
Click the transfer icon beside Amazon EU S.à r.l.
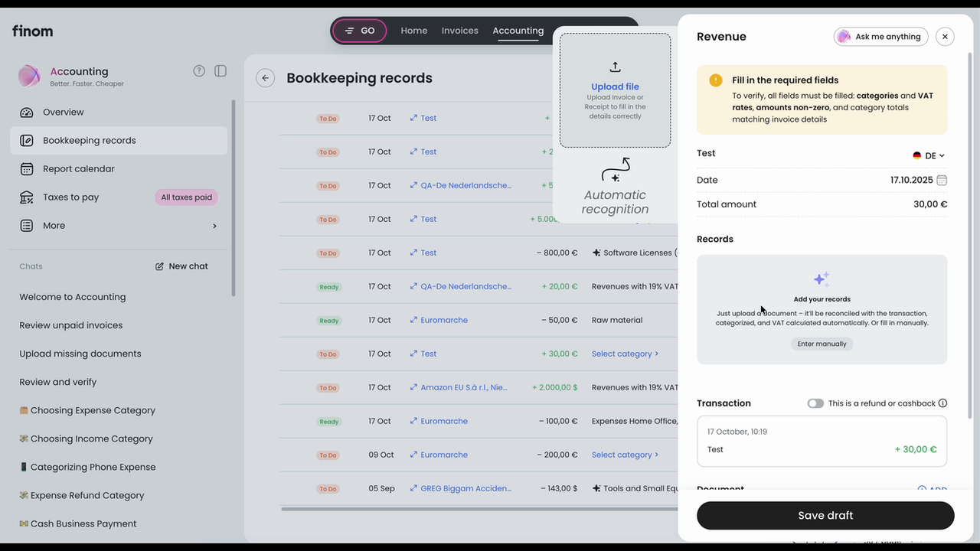[413, 387]
